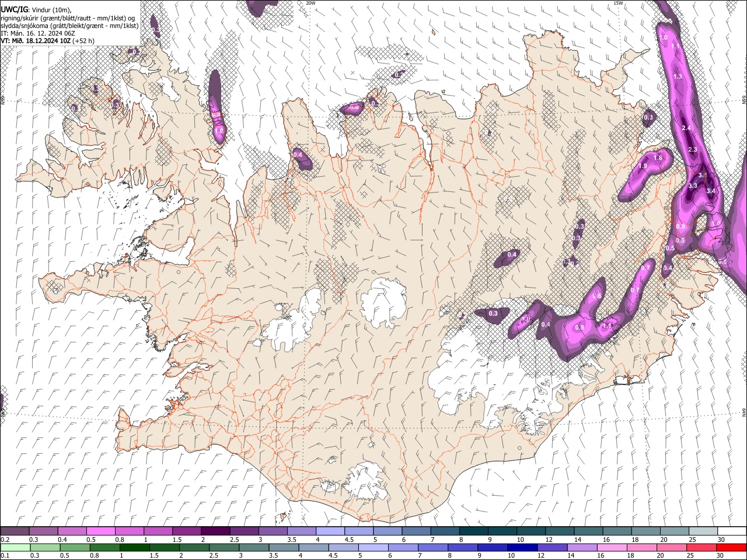
Task: Select the bright red rain-scale swatch labeled 30
Action: (731, 547)
